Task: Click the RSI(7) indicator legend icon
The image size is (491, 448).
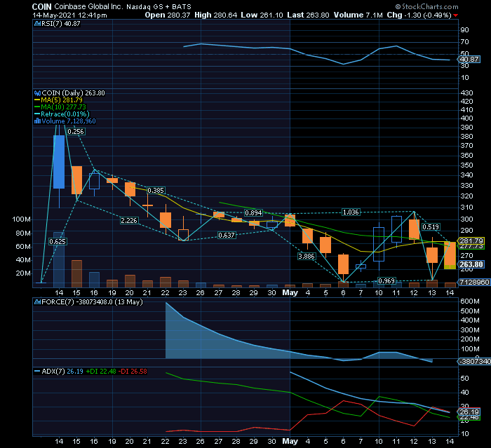Action: 37,23
